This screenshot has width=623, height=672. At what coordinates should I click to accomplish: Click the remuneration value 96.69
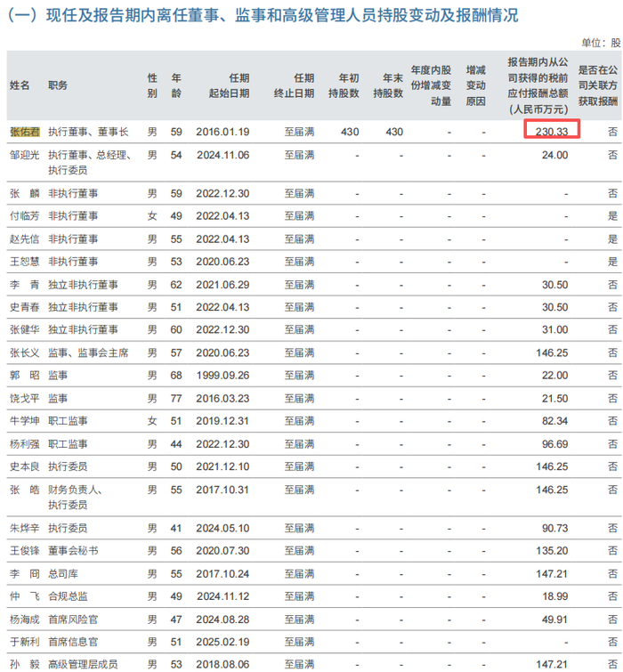coord(554,444)
